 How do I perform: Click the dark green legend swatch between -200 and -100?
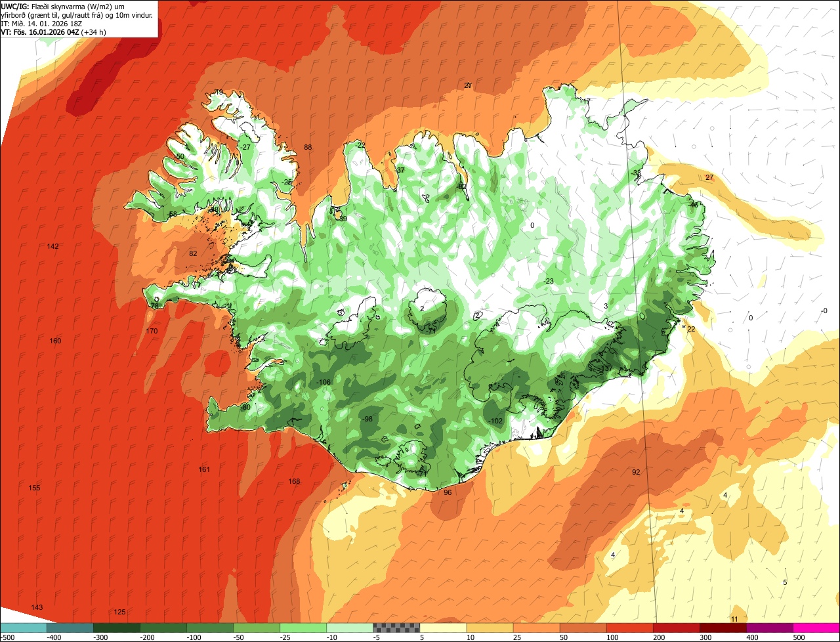pyautogui.click(x=163, y=628)
